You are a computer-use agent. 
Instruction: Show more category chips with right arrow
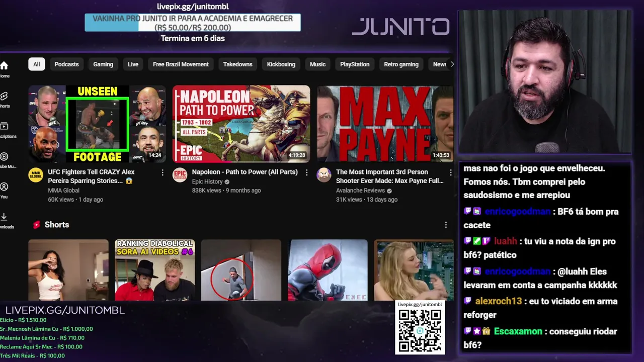click(x=452, y=64)
